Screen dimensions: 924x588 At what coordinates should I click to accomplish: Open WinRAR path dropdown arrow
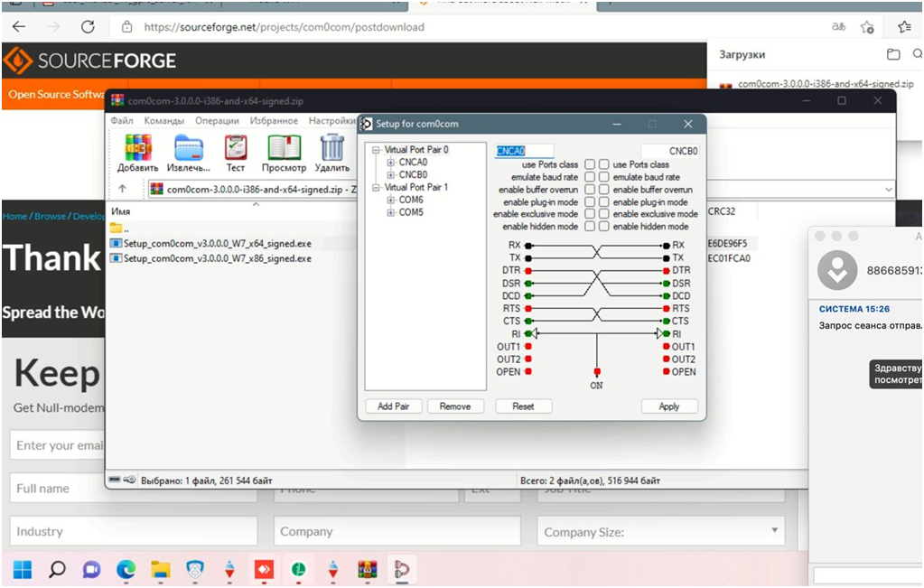tap(888, 189)
